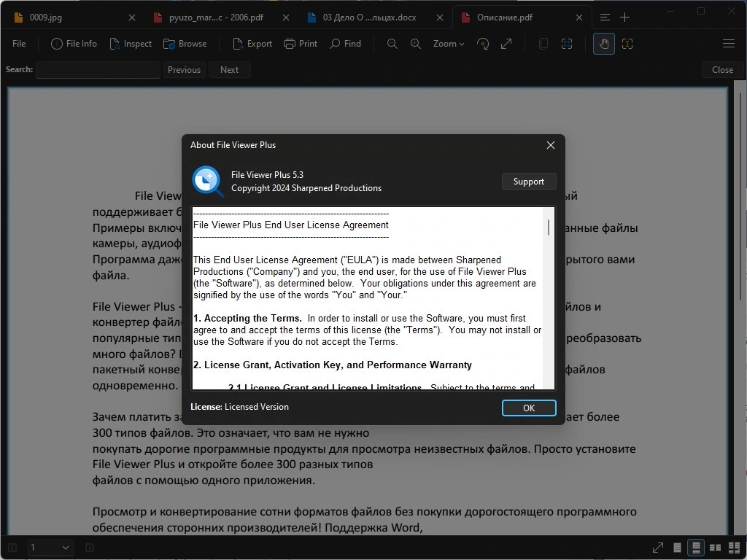This screenshot has height=560, width=747.
Task: Click 'License: Licensed Version' text
Action: pos(239,407)
